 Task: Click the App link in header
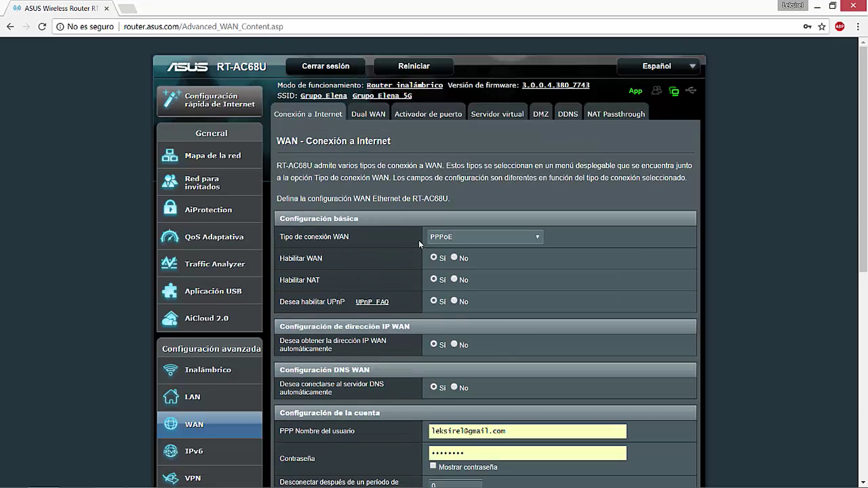point(635,91)
